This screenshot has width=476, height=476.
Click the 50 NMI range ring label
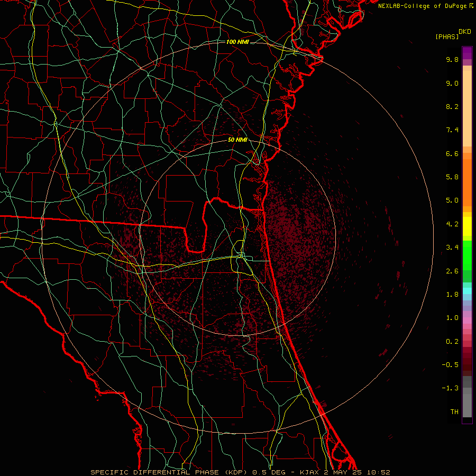[x=237, y=140]
